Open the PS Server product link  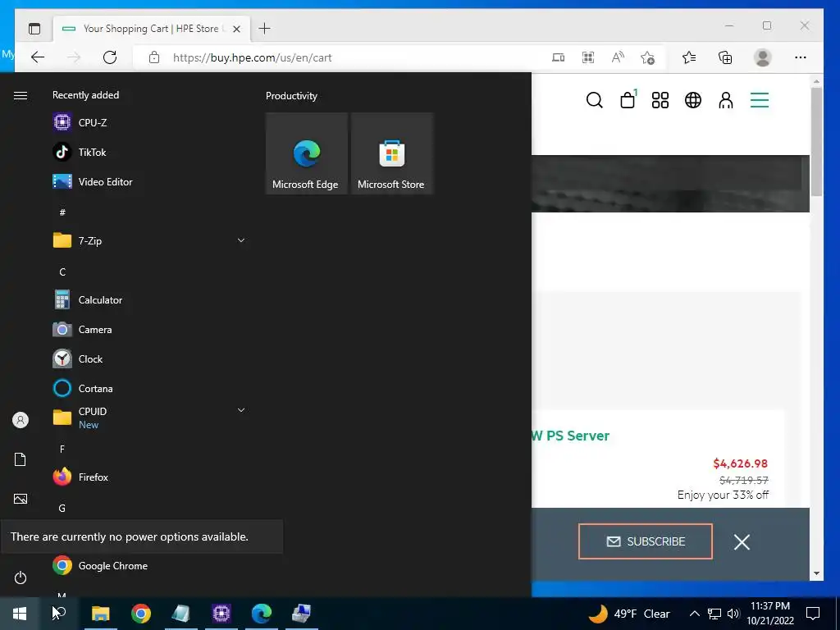point(571,436)
